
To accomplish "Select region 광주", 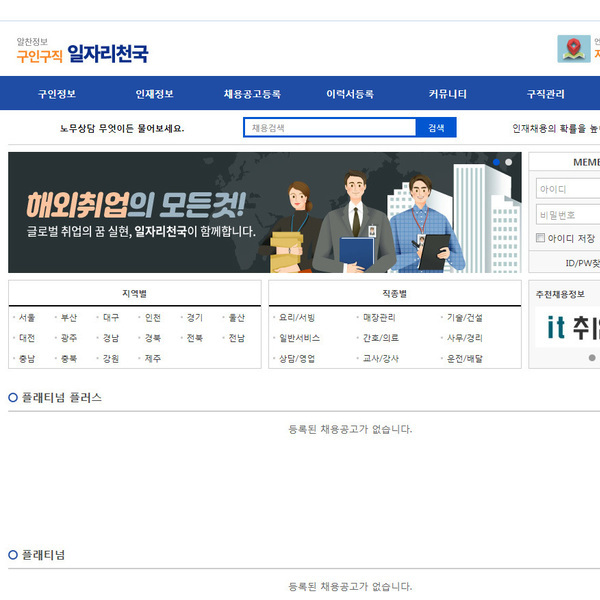I will click(x=69, y=338).
